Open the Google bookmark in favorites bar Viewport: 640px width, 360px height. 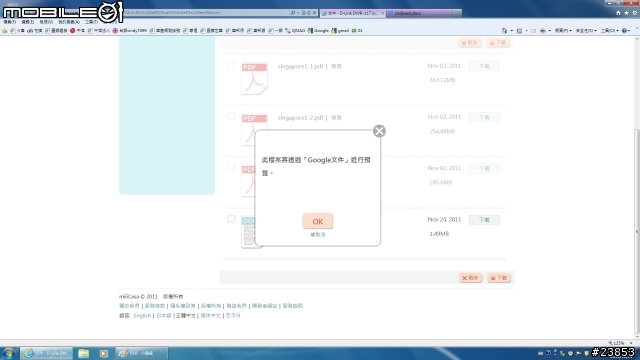318,31
